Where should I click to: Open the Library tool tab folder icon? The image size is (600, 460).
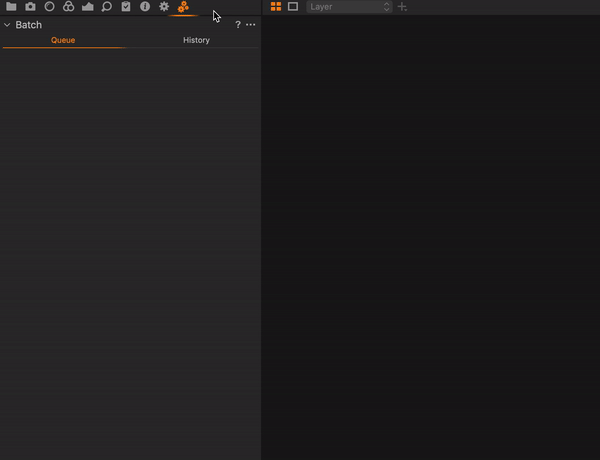pos(11,7)
